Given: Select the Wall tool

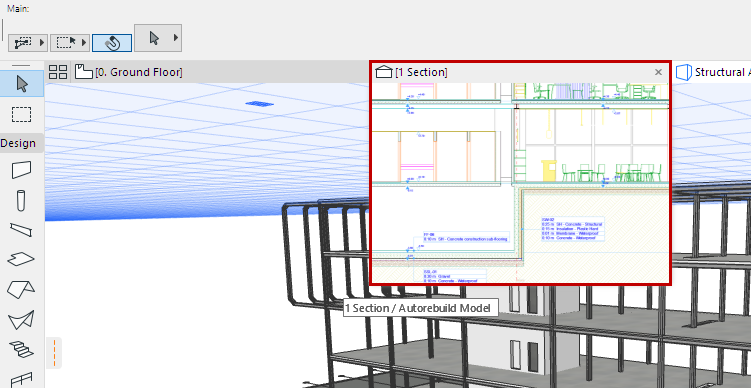Looking at the screenshot, I should click(x=22, y=170).
